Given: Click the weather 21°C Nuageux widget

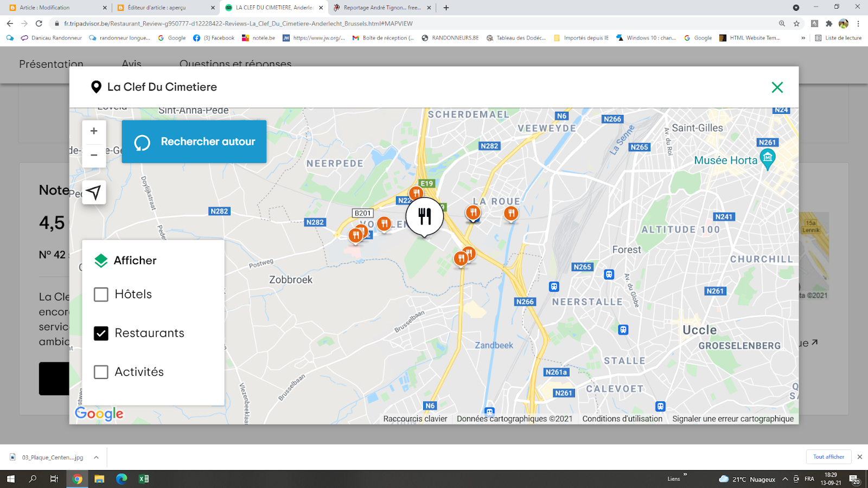Looking at the screenshot, I should tap(747, 479).
